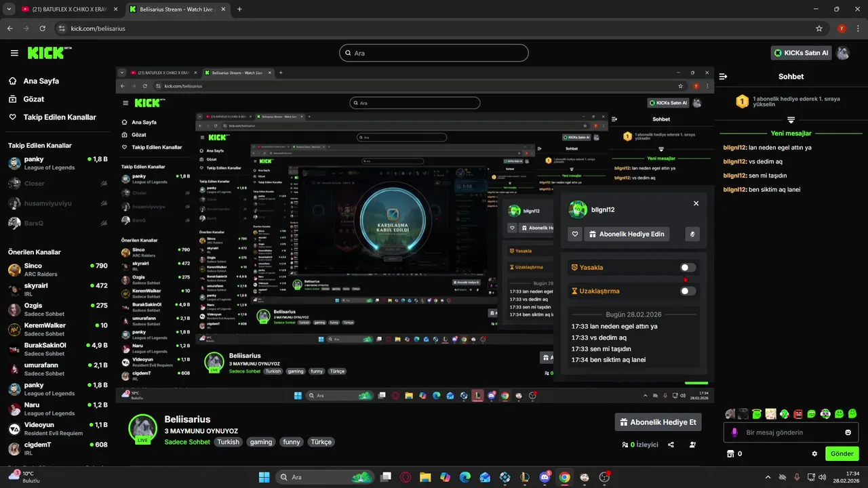Open recommended channel KeremWalker
Image resolution: width=868 pixels, height=488 pixels.
pyautogui.click(x=58, y=329)
